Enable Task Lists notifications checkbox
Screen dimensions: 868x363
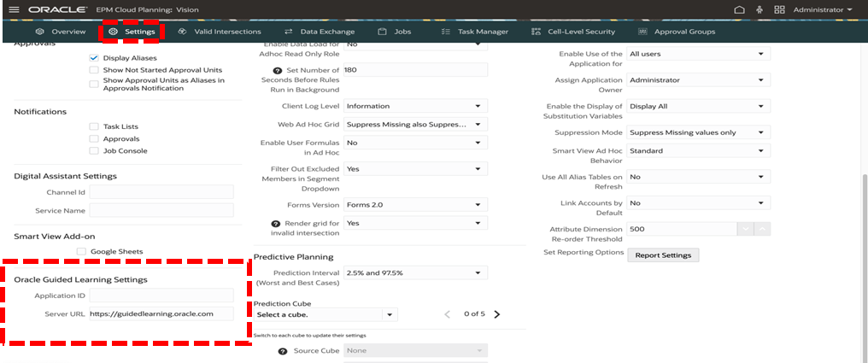pyautogui.click(x=94, y=126)
